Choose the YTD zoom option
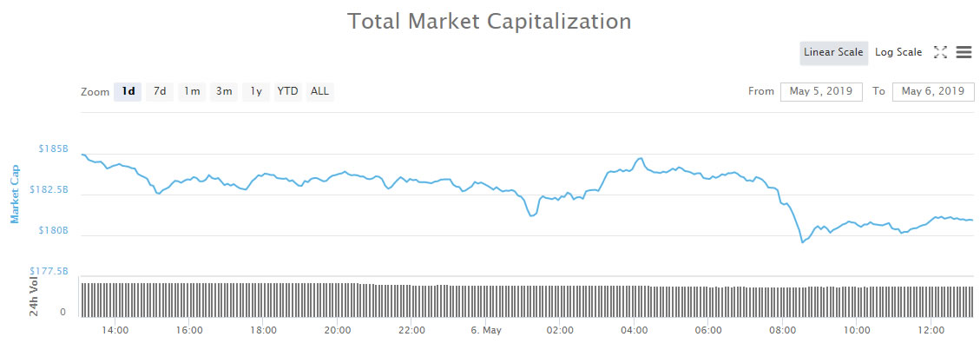 287,91
